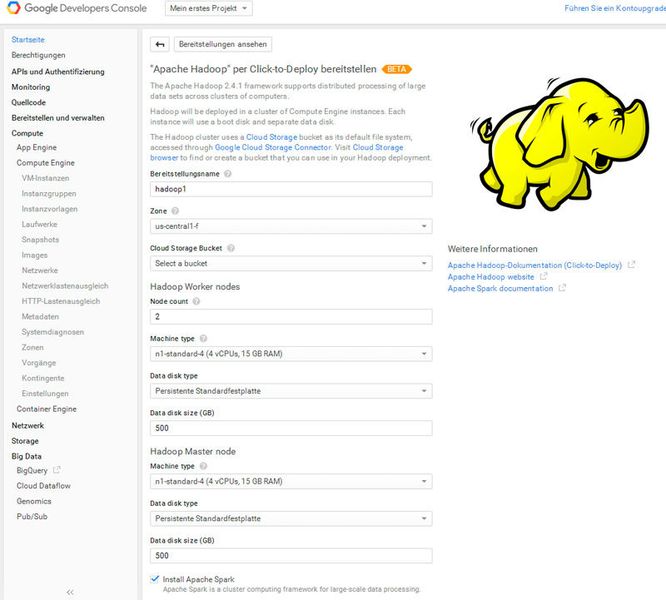This screenshot has height=600, width=666.
Task: Select Compute section in sidebar
Action: tap(27, 133)
